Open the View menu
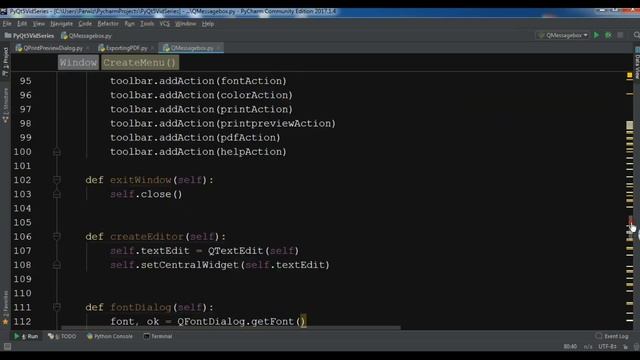640x360 pixels. click(x=39, y=24)
